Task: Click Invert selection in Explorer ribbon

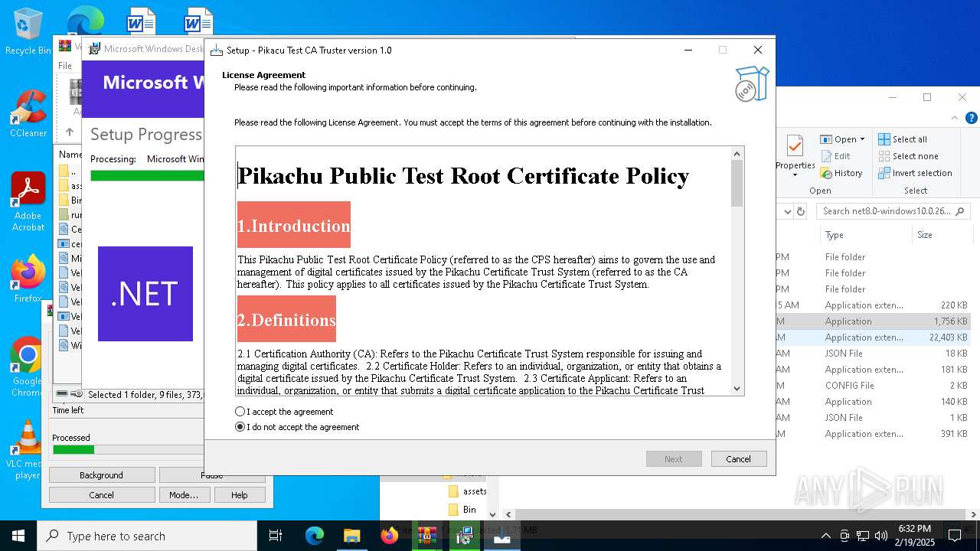Action: point(916,173)
